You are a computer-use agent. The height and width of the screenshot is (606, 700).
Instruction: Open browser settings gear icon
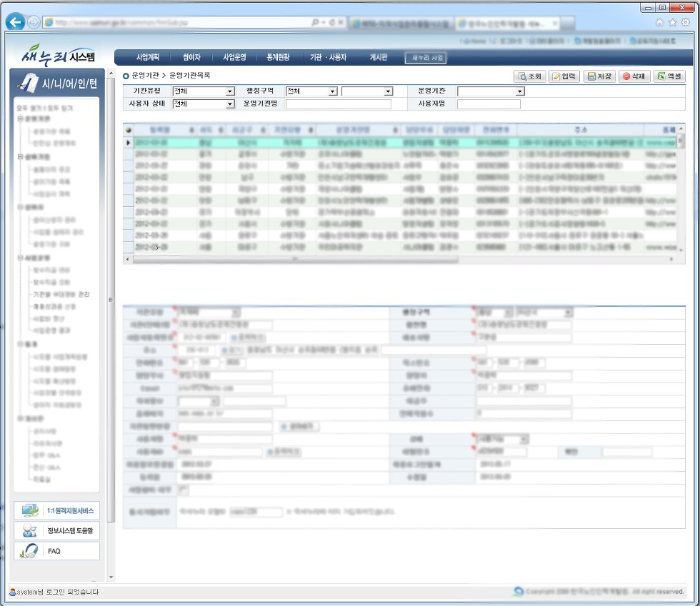coord(685,22)
